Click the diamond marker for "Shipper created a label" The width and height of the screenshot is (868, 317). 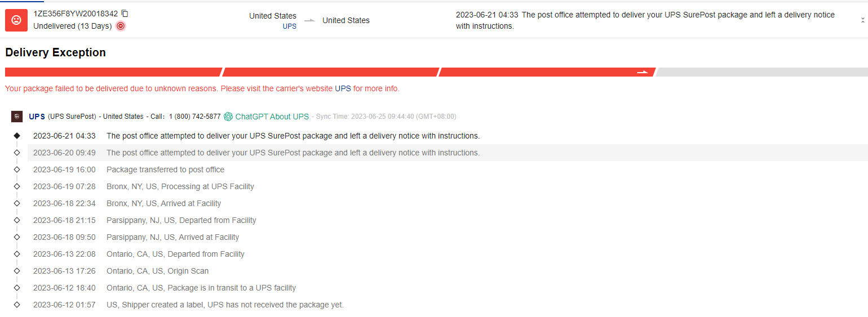(x=17, y=305)
